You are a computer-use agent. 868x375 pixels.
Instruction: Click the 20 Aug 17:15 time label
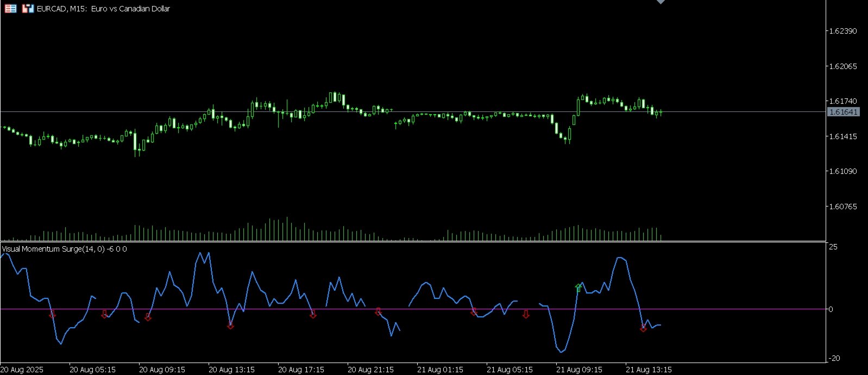[x=301, y=370]
